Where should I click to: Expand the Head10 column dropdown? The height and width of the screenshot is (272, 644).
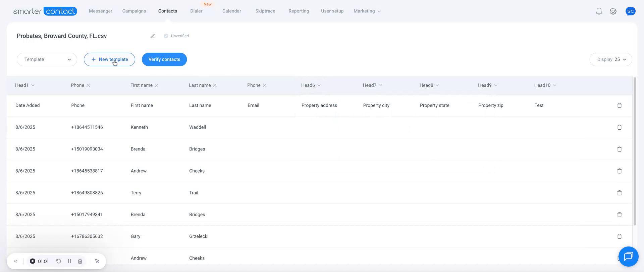[554, 85]
